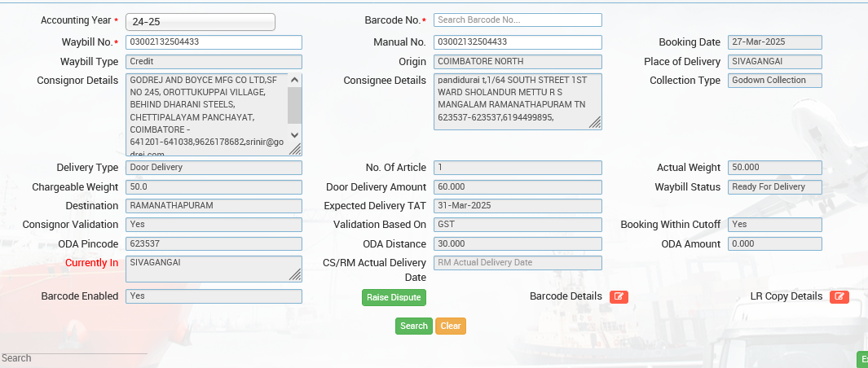Image resolution: width=868 pixels, height=368 pixels.
Task: Click the Consignee Details resize handle
Action: click(595, 123)
